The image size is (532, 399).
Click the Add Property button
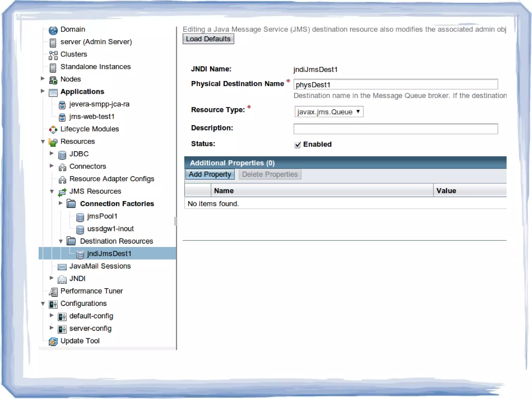tap(210, 174)
